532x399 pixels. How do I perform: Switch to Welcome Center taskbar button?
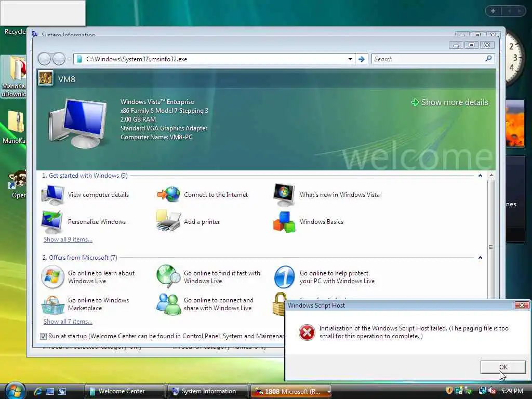[124, 391]
